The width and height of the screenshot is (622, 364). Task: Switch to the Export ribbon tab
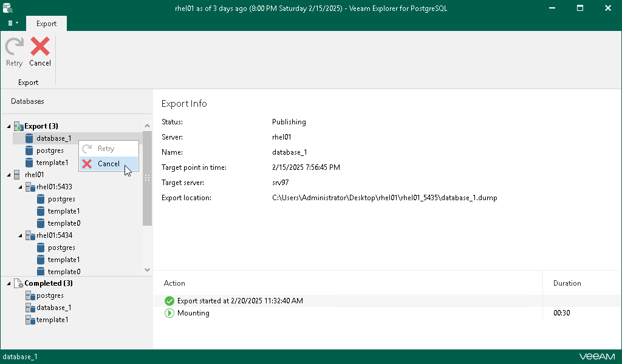(46, 24)
